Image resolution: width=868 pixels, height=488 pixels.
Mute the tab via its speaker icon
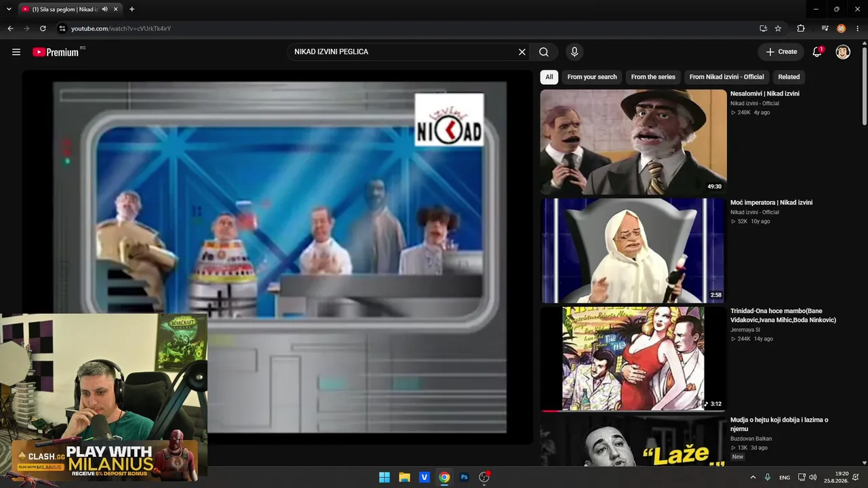[104, 9]
